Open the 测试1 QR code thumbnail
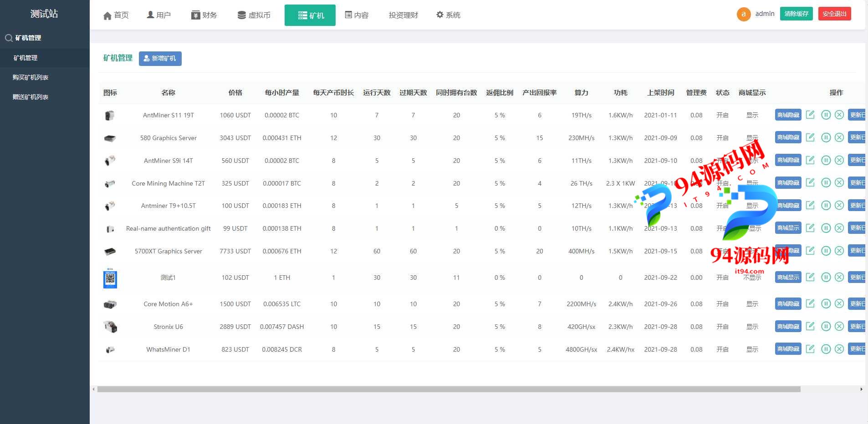 pyautogui.click(x=110, y=278)
